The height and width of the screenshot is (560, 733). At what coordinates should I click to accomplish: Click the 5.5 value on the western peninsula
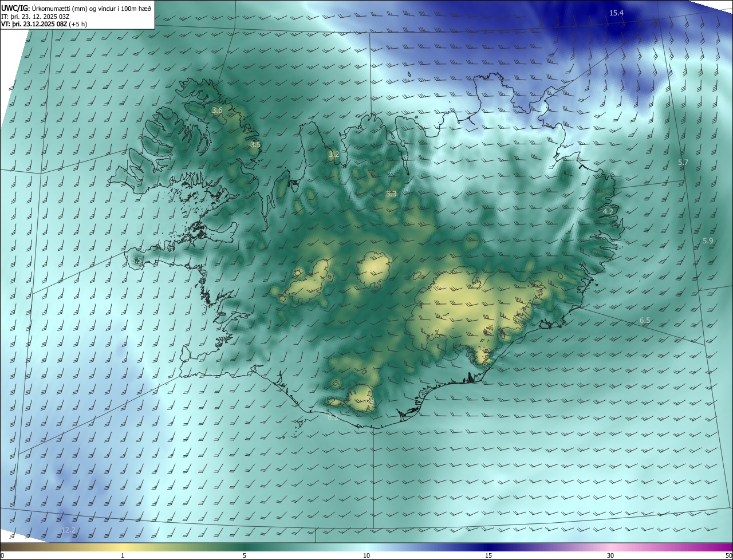click(x=137, y=261)
